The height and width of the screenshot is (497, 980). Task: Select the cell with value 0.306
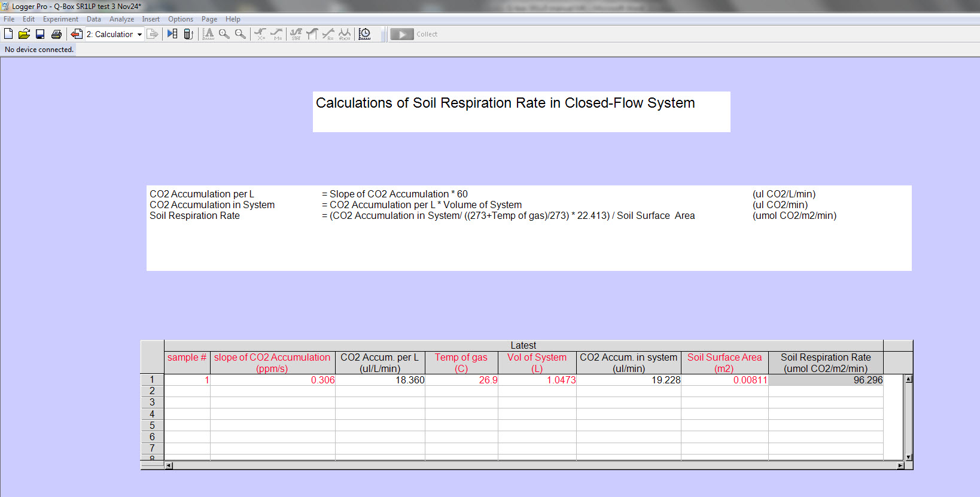[273, 380]
